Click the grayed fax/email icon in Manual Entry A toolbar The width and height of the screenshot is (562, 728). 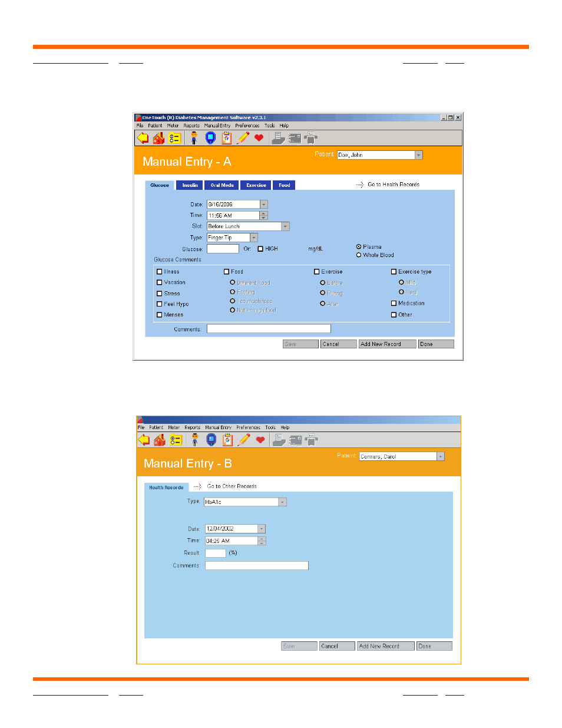[x=295, y=138]
